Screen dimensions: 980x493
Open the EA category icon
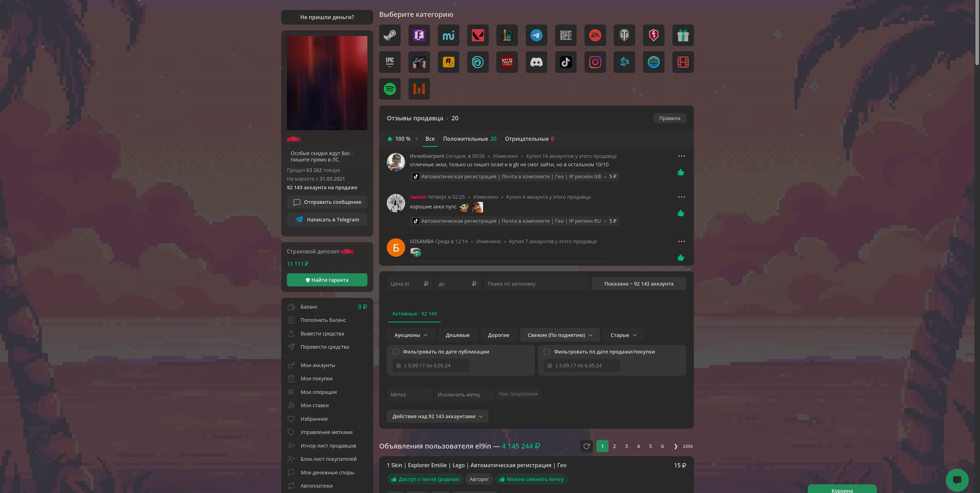595,35
